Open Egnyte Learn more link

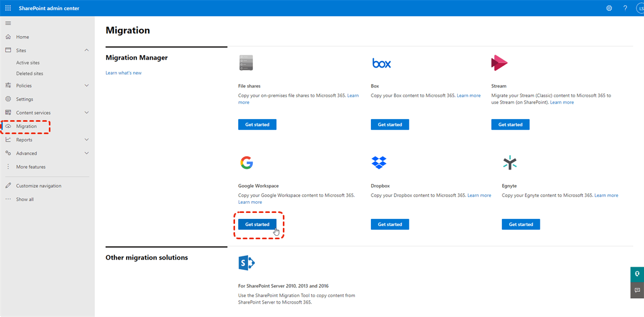tap(606, 195)
